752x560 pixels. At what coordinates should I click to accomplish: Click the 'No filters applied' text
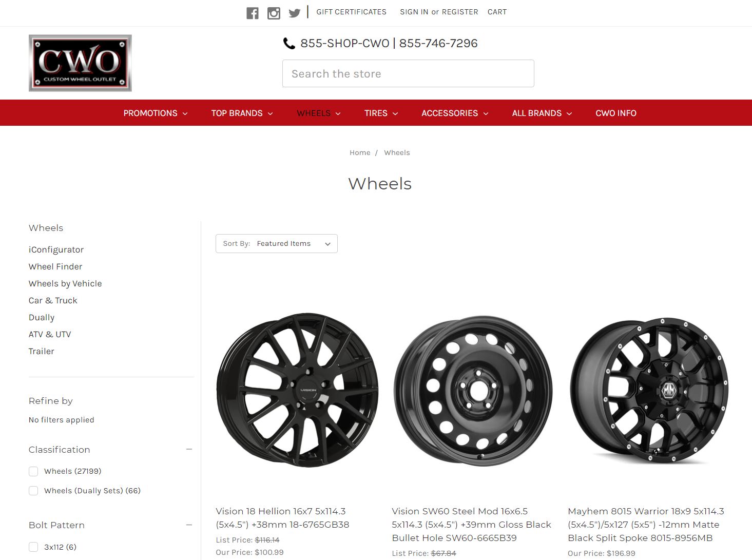click(62, 420)
